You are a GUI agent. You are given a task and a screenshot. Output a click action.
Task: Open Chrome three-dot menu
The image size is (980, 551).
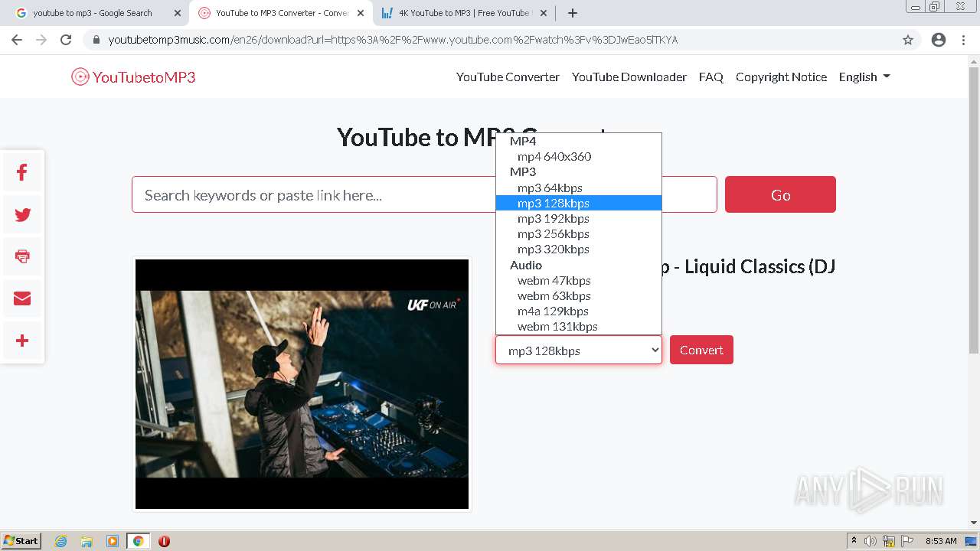click(x=963, y=40)
